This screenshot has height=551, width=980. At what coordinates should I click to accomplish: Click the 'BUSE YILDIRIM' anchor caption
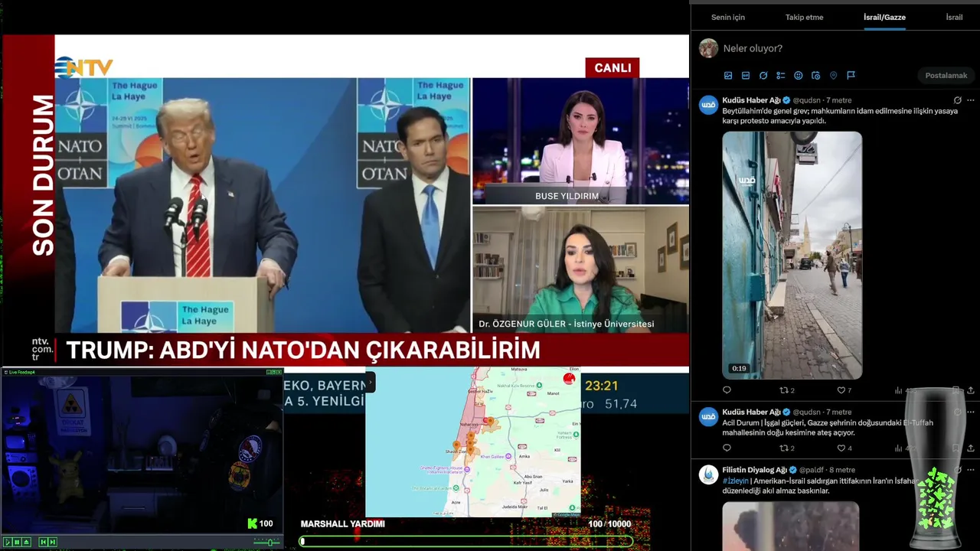point(567,196)
